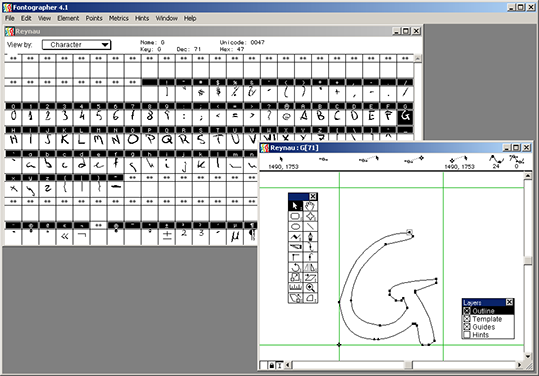Disable the Guides layer checkbox
This screenshot has width=539, height=376.
coord(467,327)
